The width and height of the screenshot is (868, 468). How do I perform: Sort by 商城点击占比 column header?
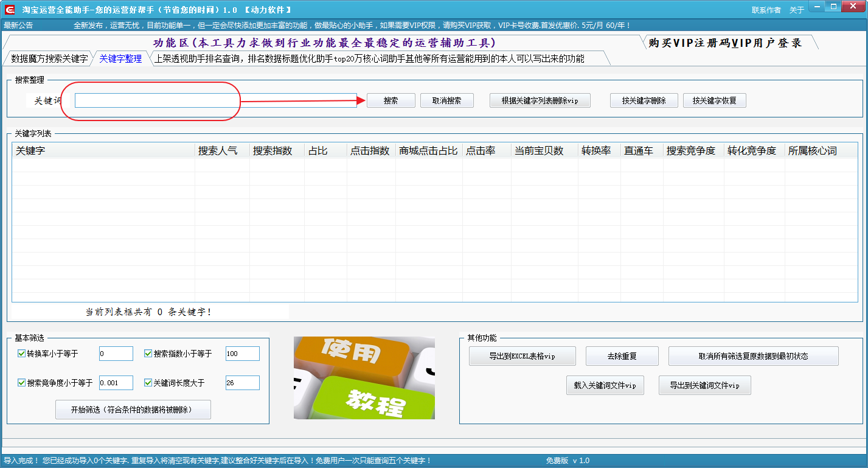[429, 151]
